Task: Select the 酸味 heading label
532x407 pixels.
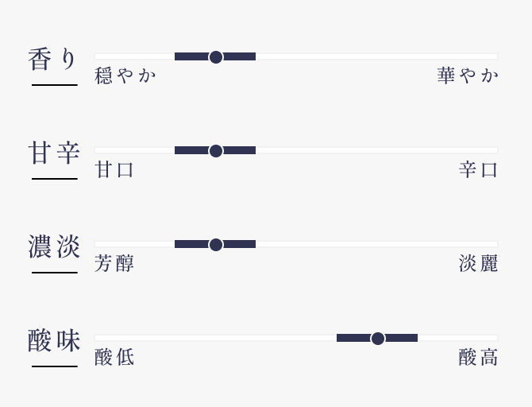Action: [54, 341]
